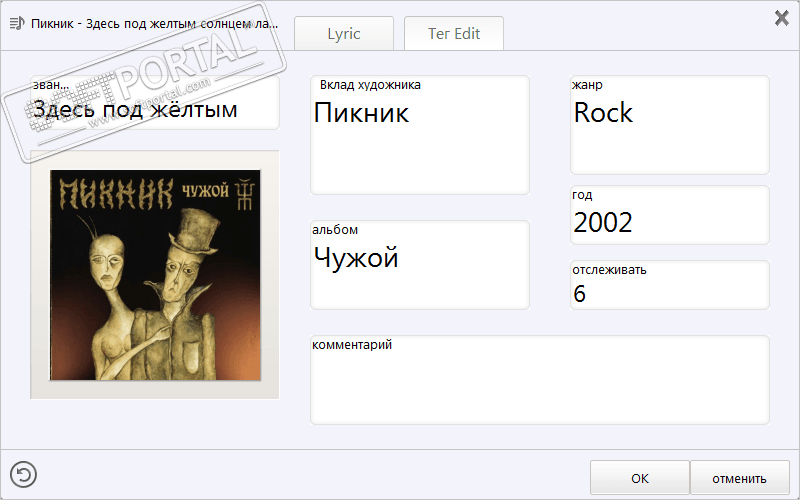Close the tag editor dialog

click(781, 18)
